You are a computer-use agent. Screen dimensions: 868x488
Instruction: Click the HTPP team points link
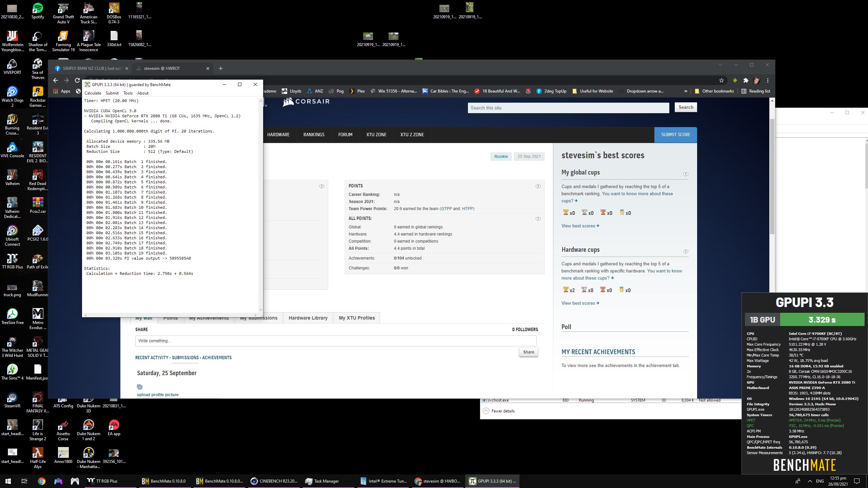point(468,209)
